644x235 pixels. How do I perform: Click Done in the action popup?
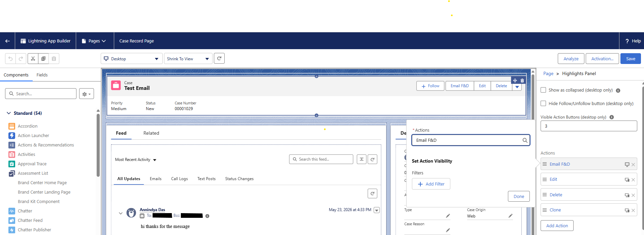(x=519, y=196)
